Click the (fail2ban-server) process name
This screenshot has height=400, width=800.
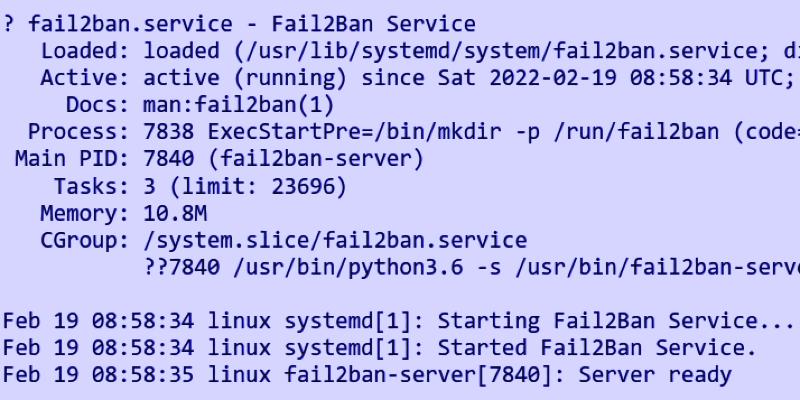pyautogui.click(x=316, y=159)
